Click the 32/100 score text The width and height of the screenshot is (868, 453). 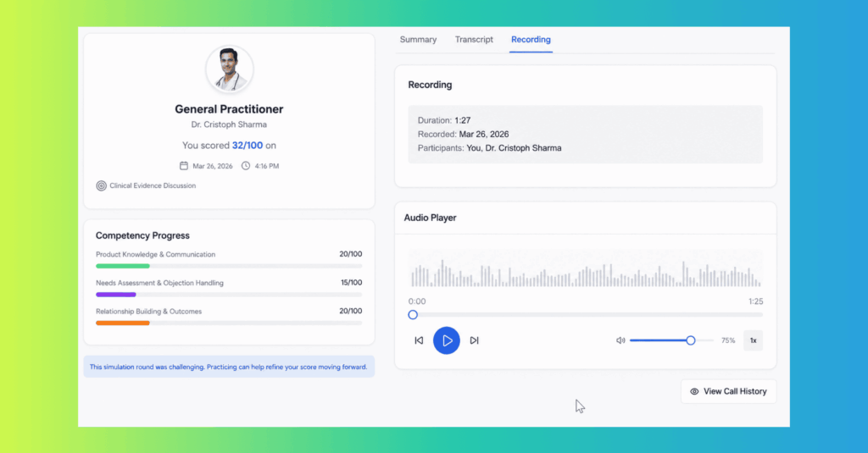248,146
